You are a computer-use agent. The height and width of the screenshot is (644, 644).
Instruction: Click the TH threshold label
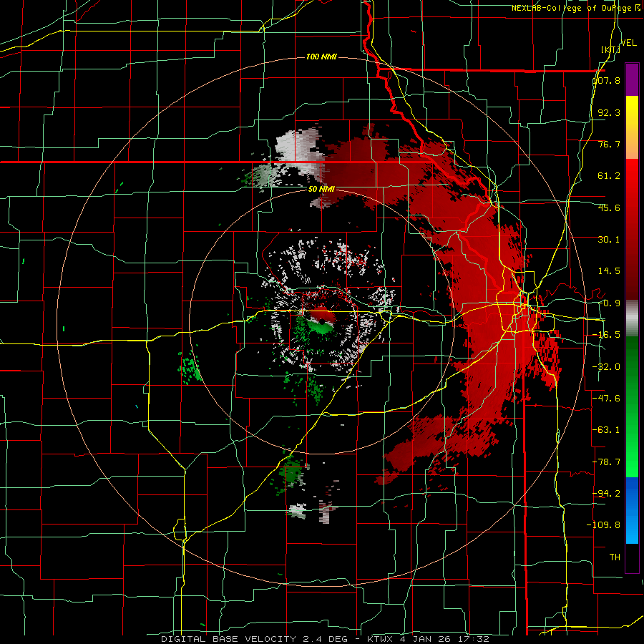(615, 557)
